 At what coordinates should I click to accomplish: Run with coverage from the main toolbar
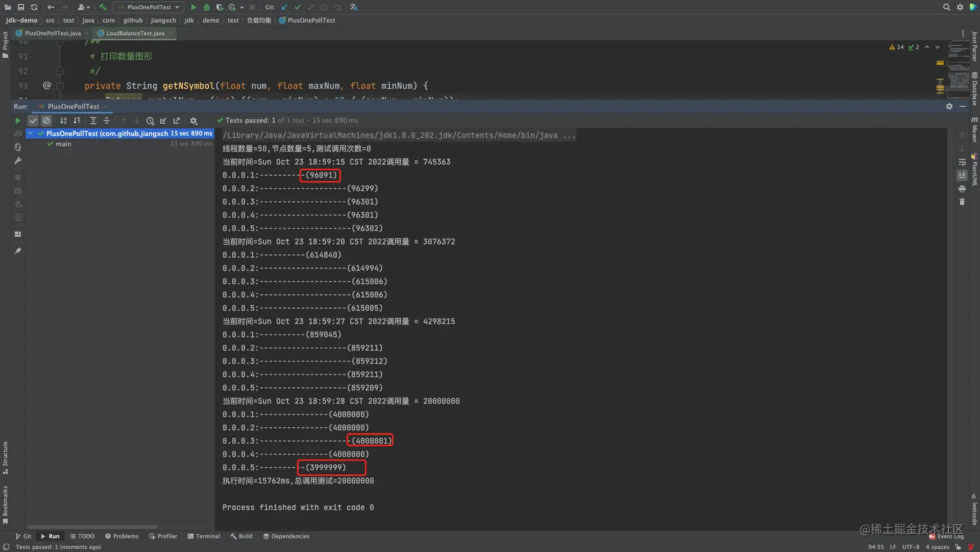coord(219,7)
